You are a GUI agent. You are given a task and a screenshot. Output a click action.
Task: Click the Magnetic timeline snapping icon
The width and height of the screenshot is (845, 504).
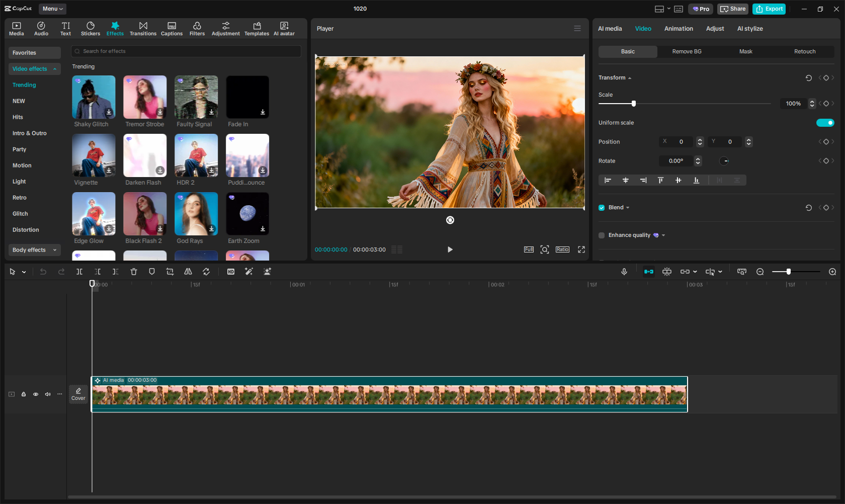click(x=648, y=272)
